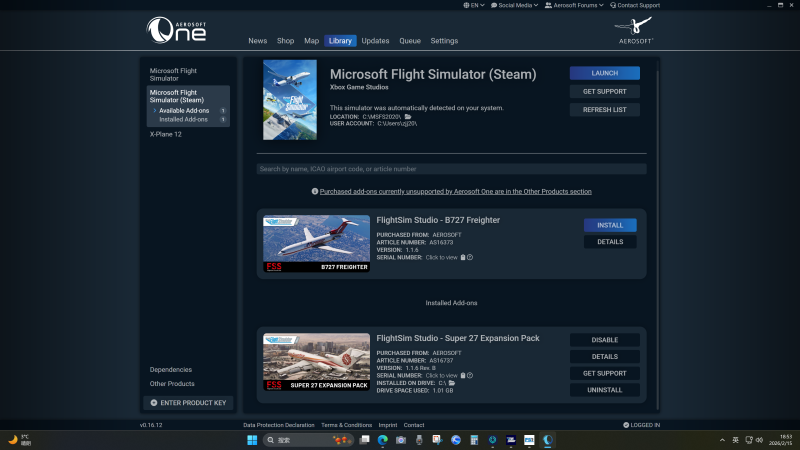Open Camera app from taskbar
This screenshot has height=450, width=800.
click(401, 440)
